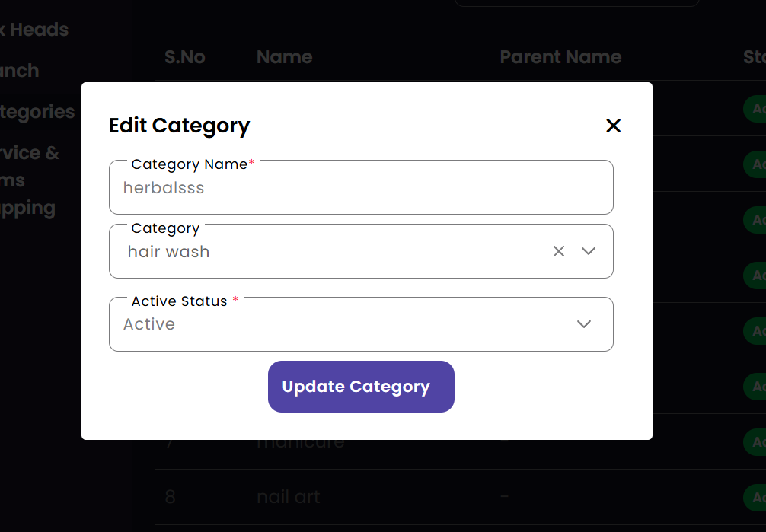Expand the Category dropdown arrow
Image resolution: width=766 pixels, height=532 pixels.
click(x=589, y=251)
